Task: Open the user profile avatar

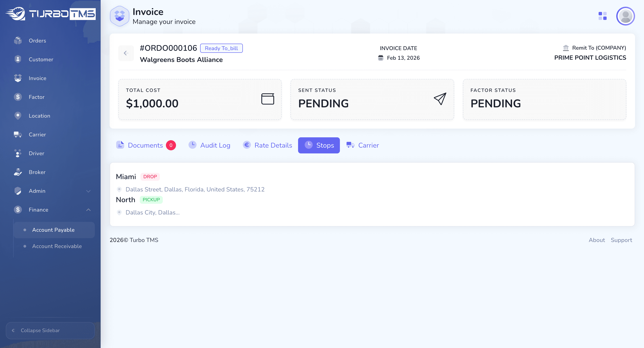Action: tap(625, 16)
